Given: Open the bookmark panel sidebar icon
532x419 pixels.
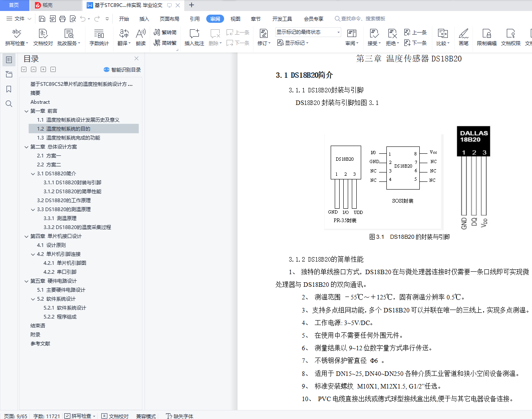Looking at the screenshot, I should pyautogui.click(x=9, y=89).
